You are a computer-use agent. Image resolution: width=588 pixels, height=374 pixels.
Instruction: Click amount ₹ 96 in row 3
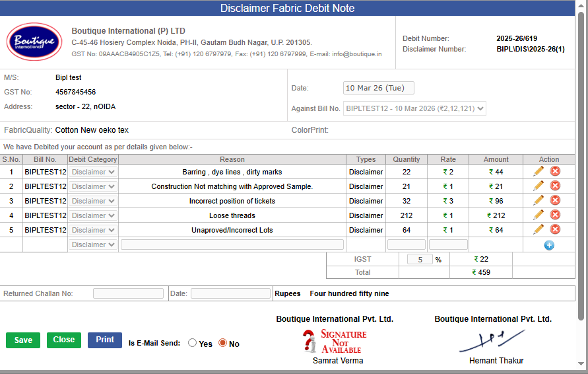tap(496, 201)
